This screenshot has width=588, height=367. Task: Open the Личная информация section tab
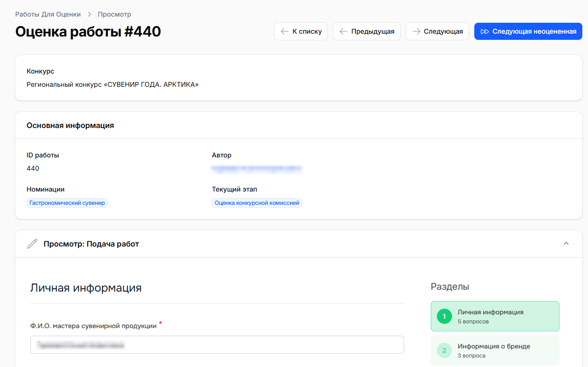[x=495, y=316]
